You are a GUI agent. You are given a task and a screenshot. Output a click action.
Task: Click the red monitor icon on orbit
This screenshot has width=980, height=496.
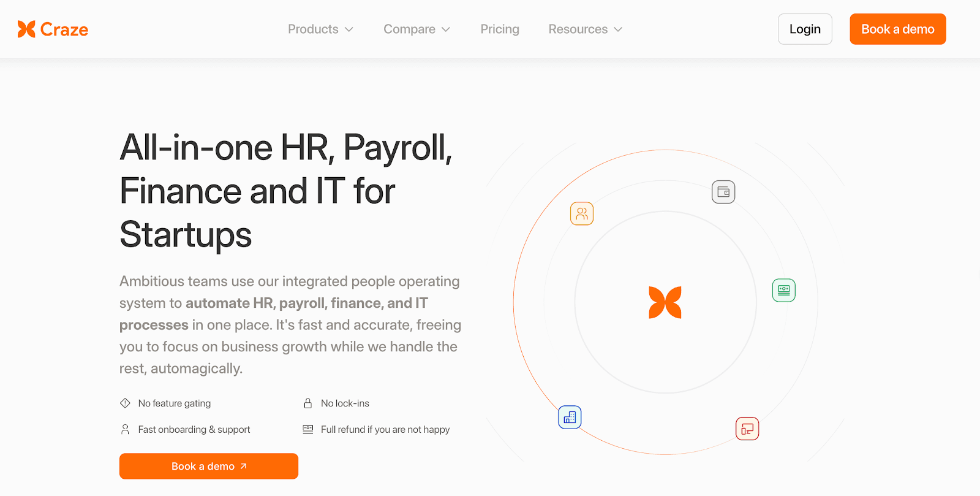point(747,429)
